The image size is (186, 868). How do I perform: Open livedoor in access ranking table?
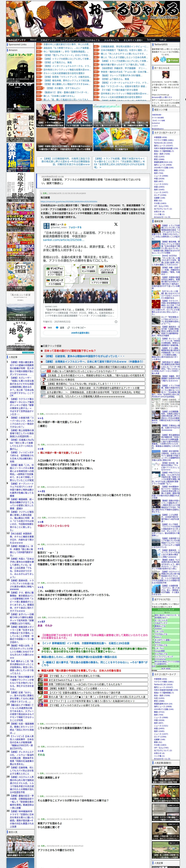[158, 628]
